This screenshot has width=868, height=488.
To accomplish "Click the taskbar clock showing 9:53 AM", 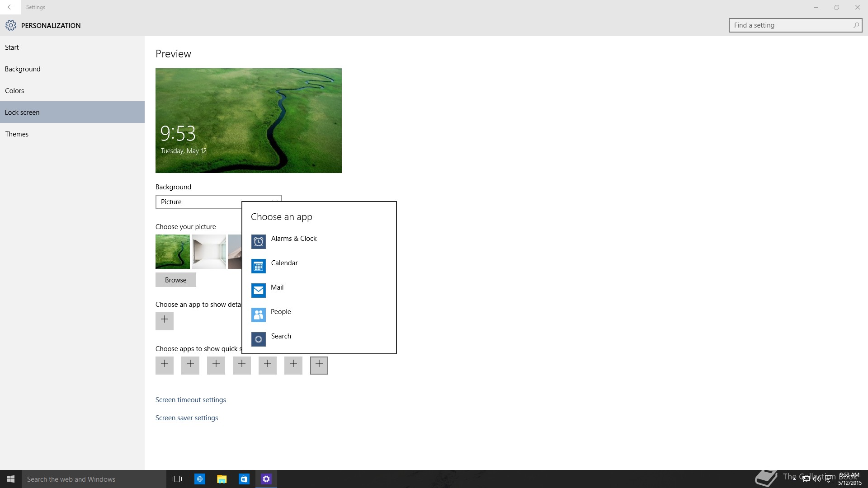I will tap(849, 479).
